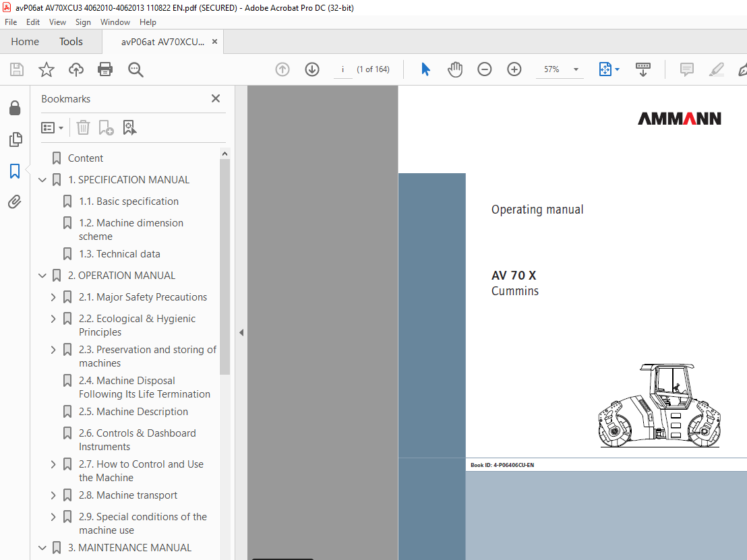Expand 2.7. How to Control
Viewport: 747px width, 560px height.
tap(53, 464)
